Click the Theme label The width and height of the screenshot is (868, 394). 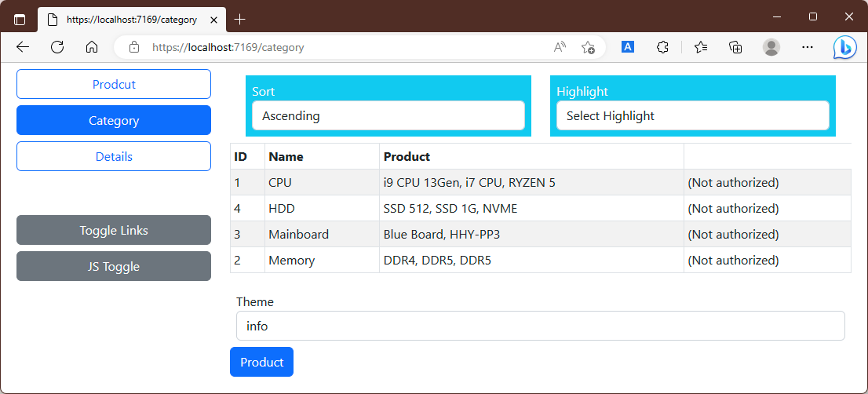(254, 301)
